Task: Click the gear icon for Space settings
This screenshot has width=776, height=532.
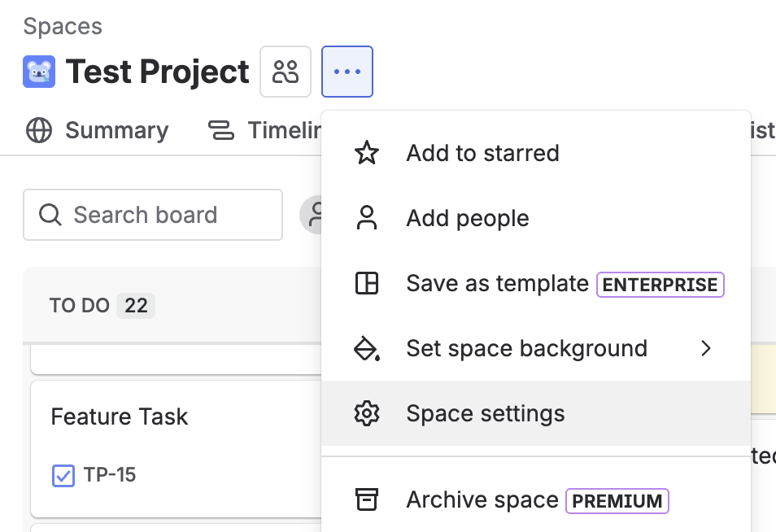Action: pyautogui.click(x=367, y=413)
